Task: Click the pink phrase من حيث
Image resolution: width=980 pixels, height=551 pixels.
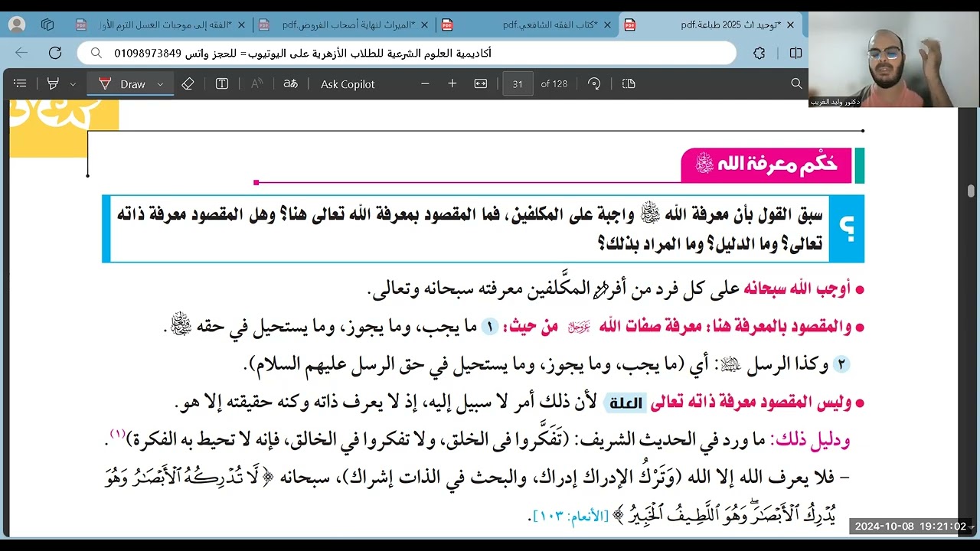Action: (530, 328)
